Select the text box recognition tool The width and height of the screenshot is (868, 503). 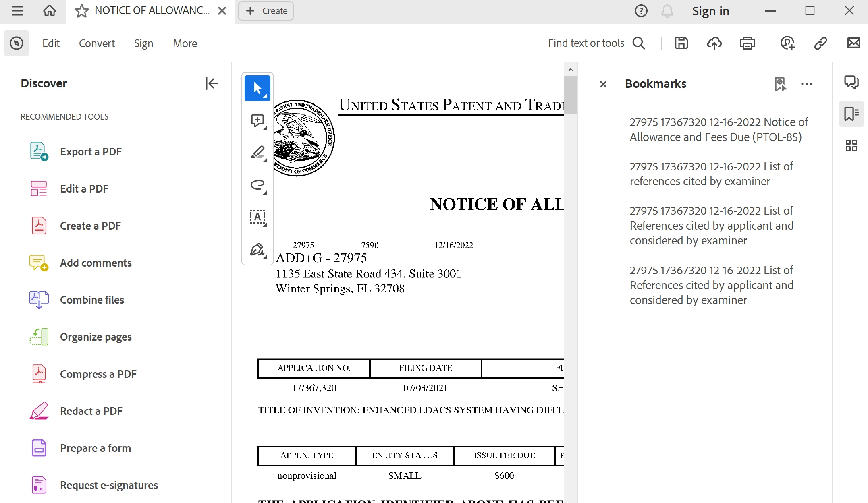point(257,217)
